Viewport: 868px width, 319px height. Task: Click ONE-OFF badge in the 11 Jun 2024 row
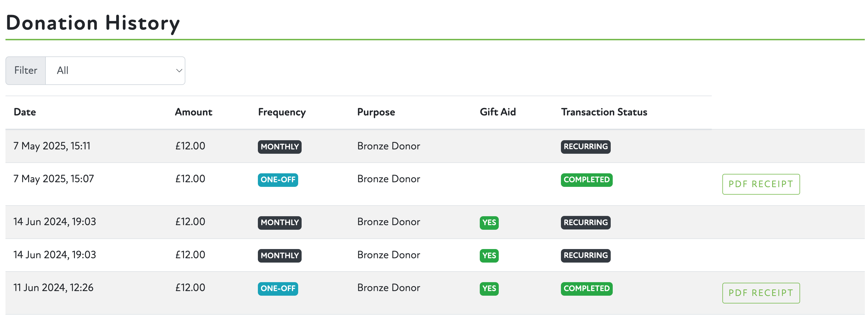pyautogui.click(x=278, y=289)
